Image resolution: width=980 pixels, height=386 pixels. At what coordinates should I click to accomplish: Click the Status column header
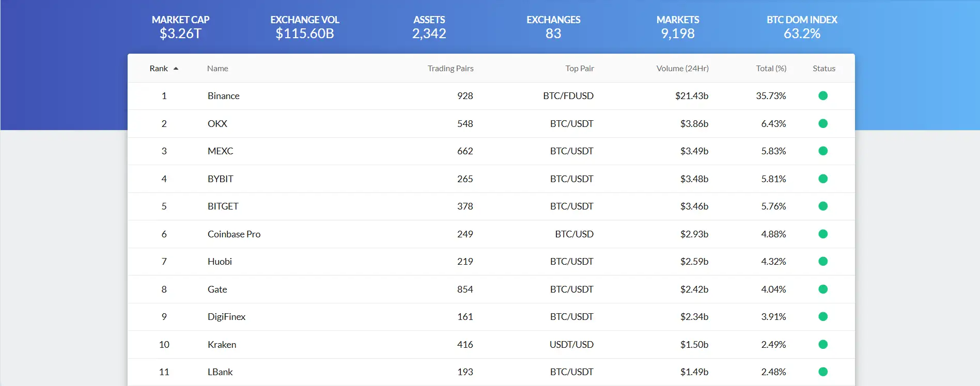pyautogui.click(x=823, y=69)
